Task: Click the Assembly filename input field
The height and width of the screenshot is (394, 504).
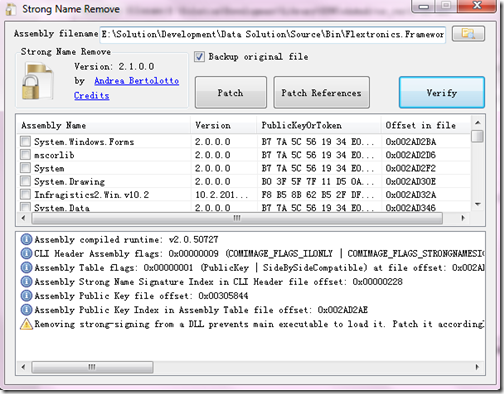Action: [273, 34]
